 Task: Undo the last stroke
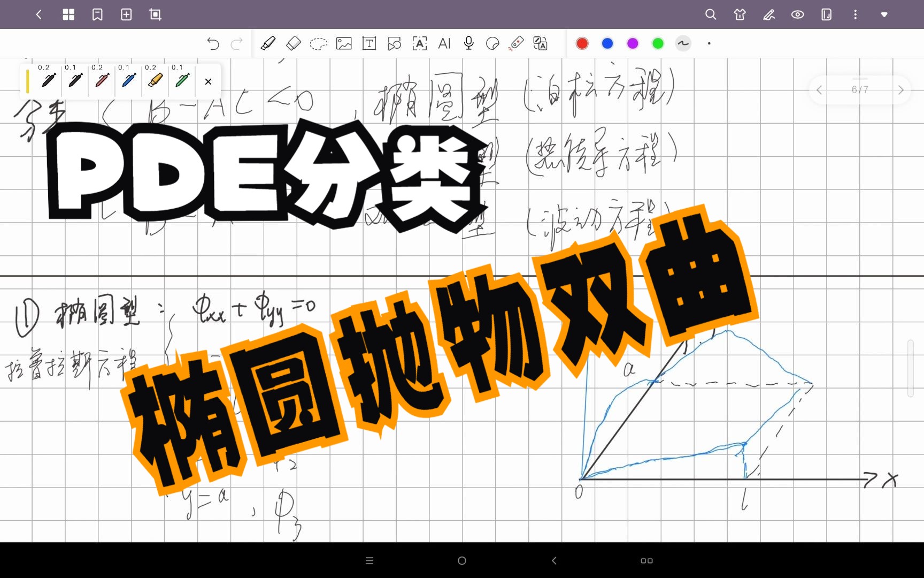[x=213, y=43]
